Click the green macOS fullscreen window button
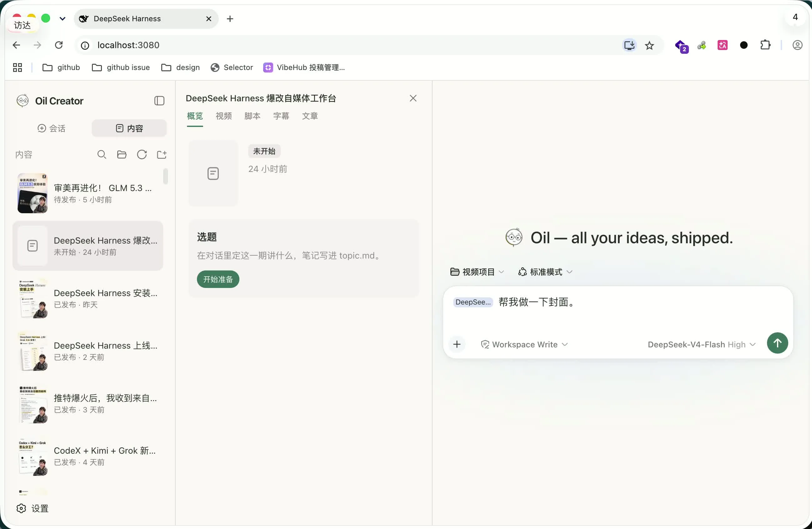812x529 pixels. coord(46,18)
